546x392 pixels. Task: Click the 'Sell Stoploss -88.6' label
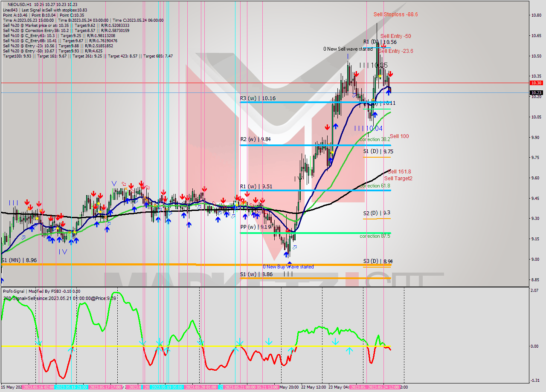point(395,14)
